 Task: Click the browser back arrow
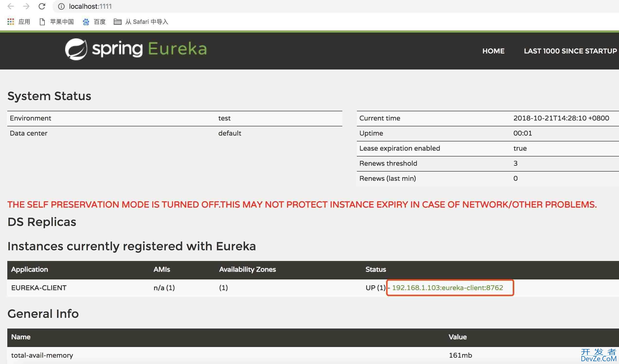click(10, 6)
